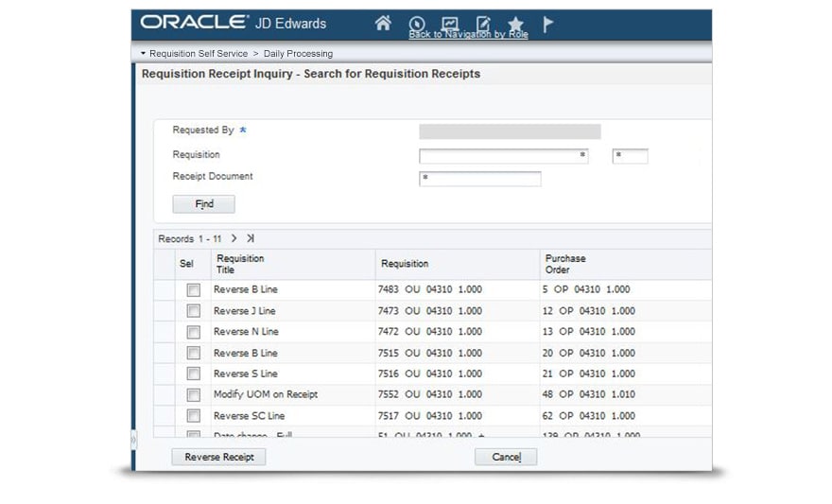Click the flag icon in header

pos(547,24)
